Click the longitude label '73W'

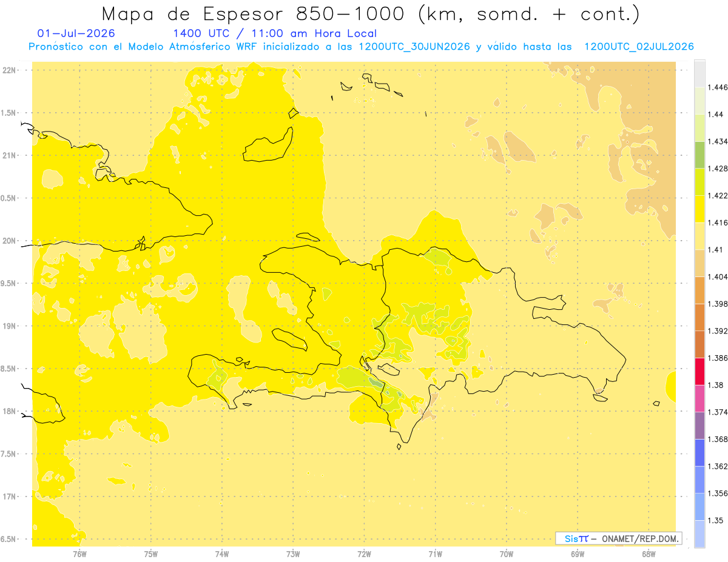(x=293, y=554)
